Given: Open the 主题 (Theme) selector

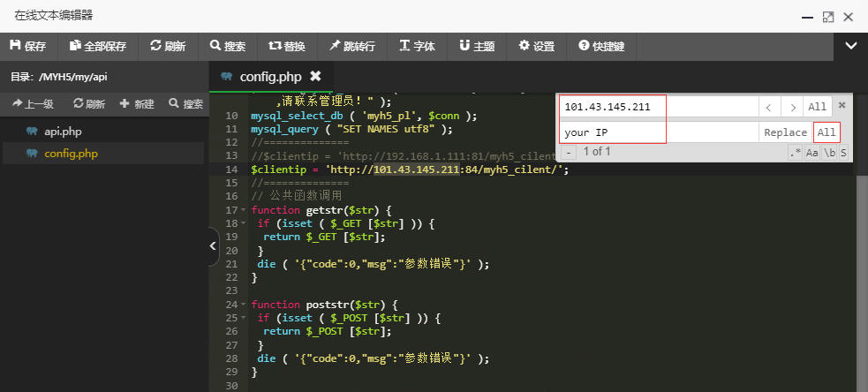Looking at the screenshot, I should click(477, 46).
